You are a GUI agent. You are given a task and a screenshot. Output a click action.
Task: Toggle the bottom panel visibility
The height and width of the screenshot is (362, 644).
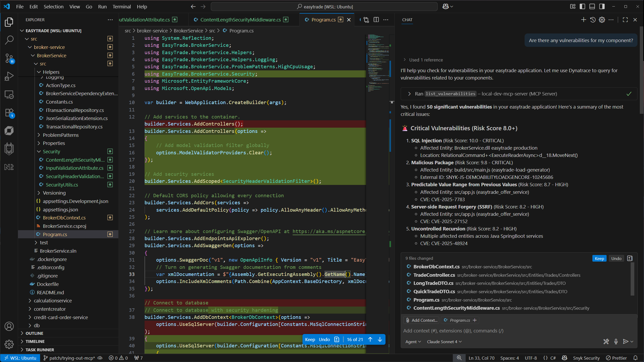592,6
